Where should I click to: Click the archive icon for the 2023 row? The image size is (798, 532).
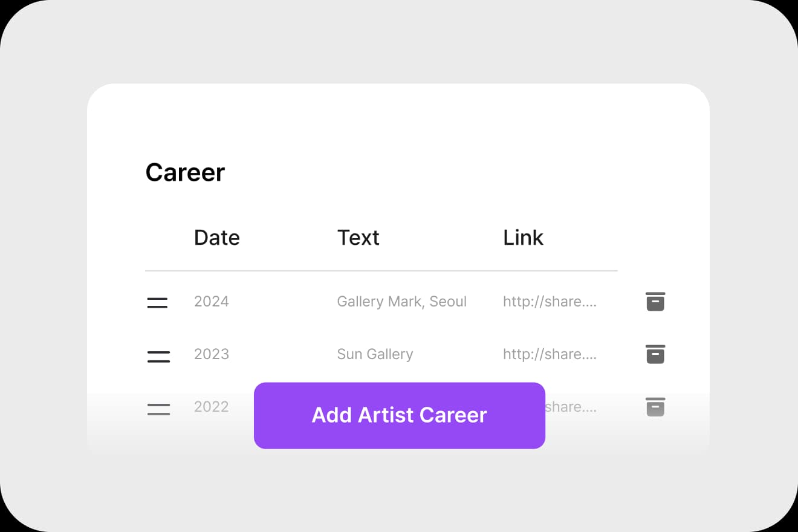[x=655, y=354]
